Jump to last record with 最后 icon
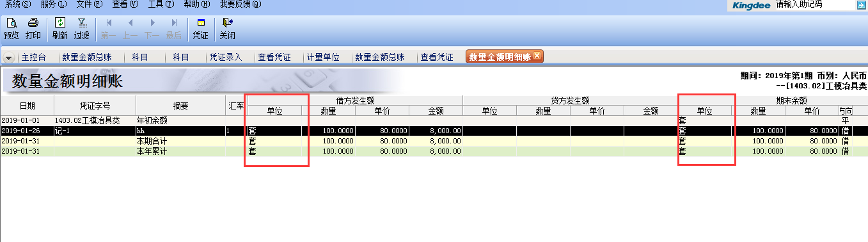Image resolution: width=868 pixels, height=242 pixels. pyautogui.click(x=174, y=28)
